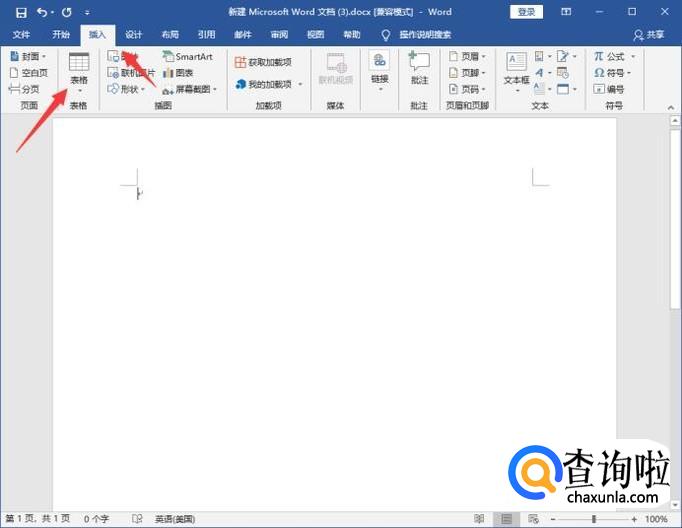Open the File (文件) tab
This screenshot has width=682, height=528.
21,34
